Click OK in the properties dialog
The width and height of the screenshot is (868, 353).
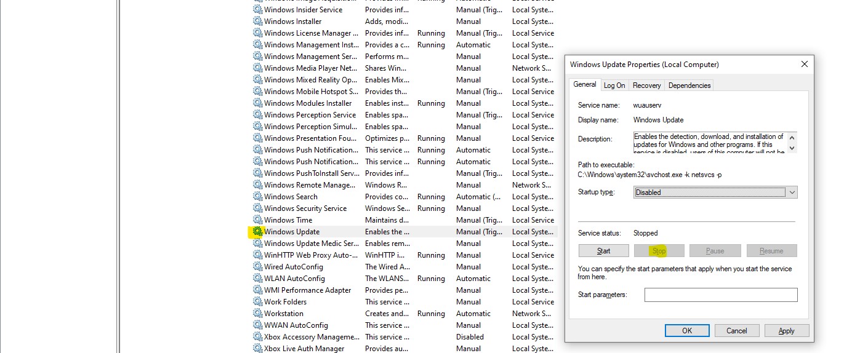[687, 331]
